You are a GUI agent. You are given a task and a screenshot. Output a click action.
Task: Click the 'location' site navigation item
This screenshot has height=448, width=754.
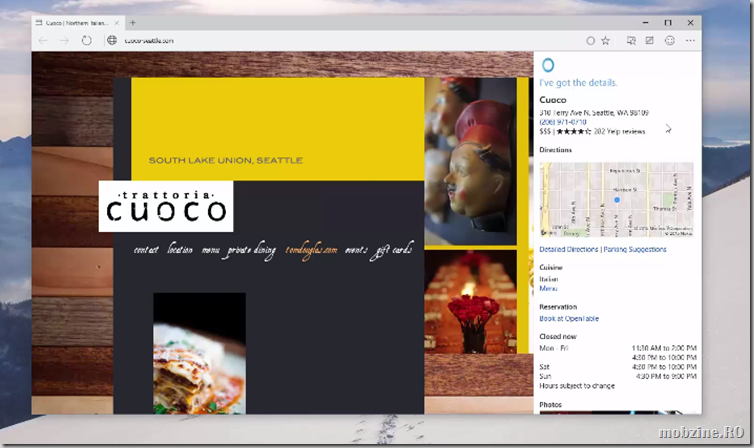(180, 249)
